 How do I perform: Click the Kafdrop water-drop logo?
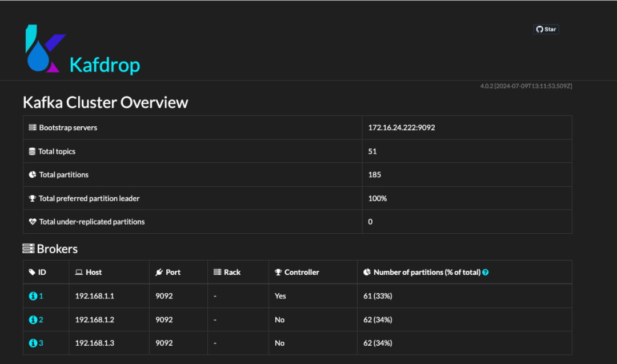pos(45,49)
